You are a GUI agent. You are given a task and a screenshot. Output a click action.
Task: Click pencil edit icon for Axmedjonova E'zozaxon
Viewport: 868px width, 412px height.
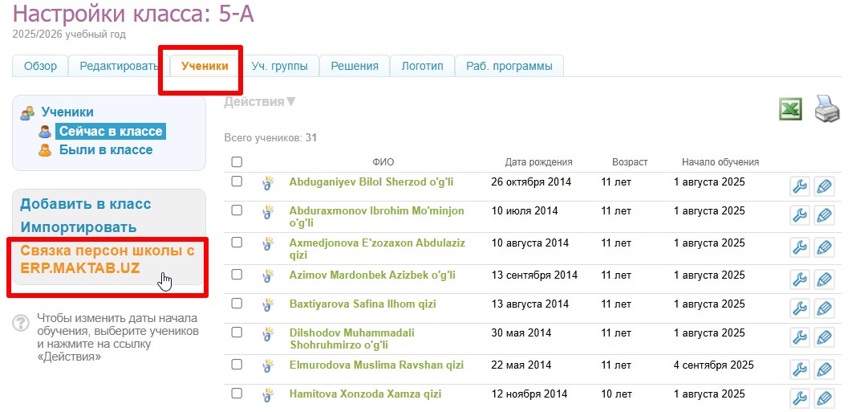[x=825, y=248]
